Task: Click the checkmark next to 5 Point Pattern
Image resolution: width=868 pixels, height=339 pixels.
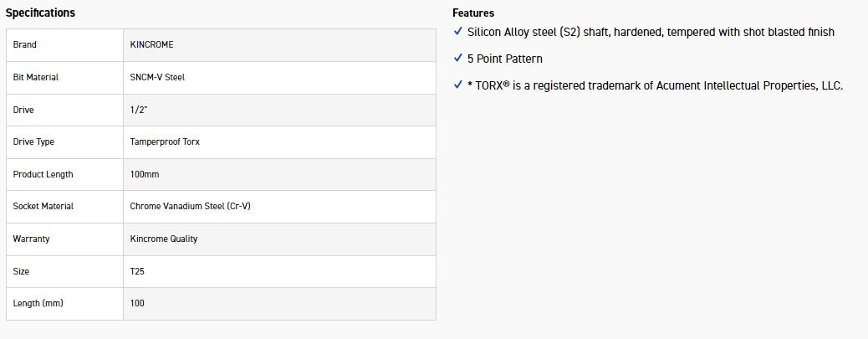Action: point(457,59)
